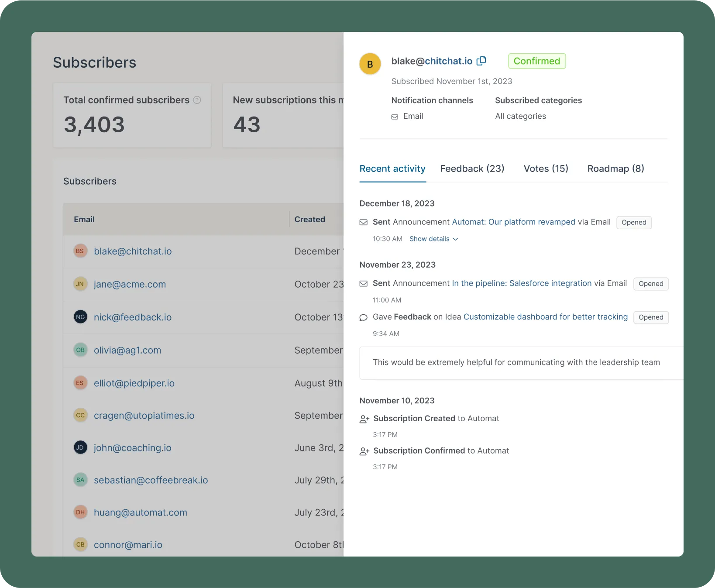Copy blake@chitchat.io email address
Screen dimensions: 715x588
click(x=481, y=61)
